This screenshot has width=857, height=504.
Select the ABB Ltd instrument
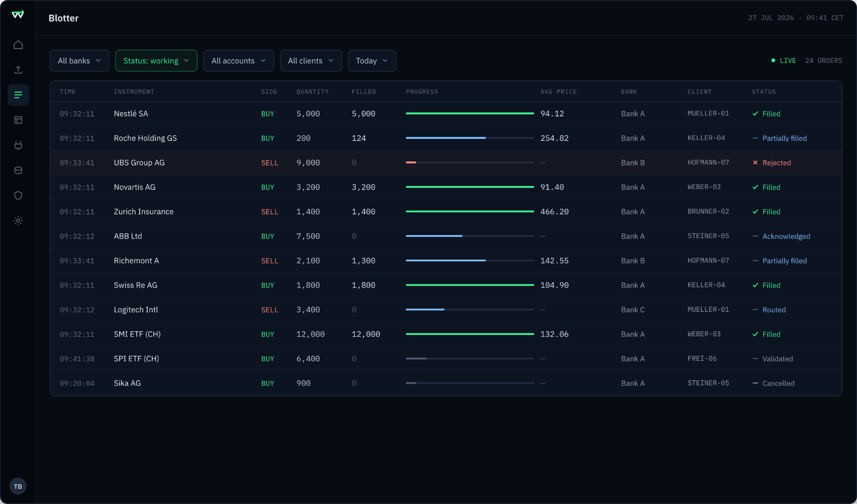(x=128, y=236)
